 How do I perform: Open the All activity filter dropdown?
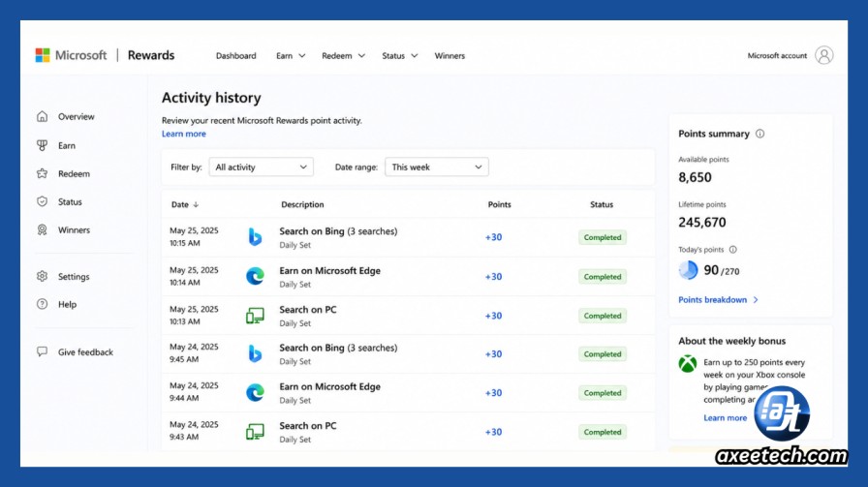pos(261,167)
